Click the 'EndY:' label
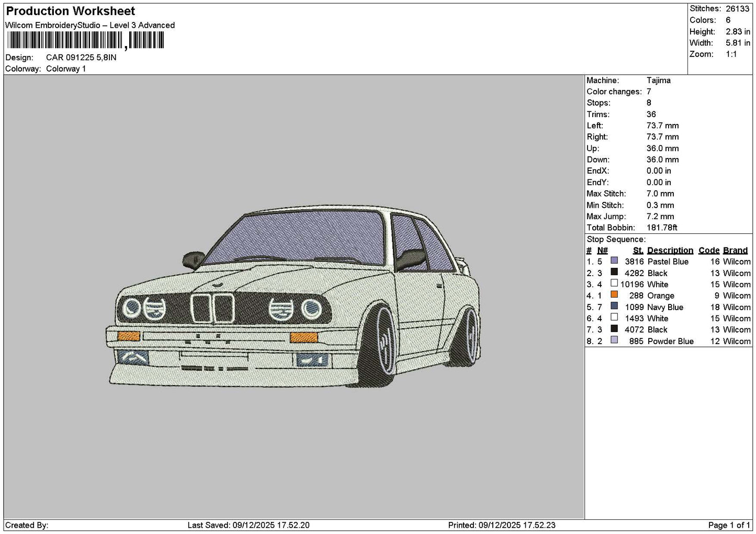756x534 pixels. tap(598, 183)
